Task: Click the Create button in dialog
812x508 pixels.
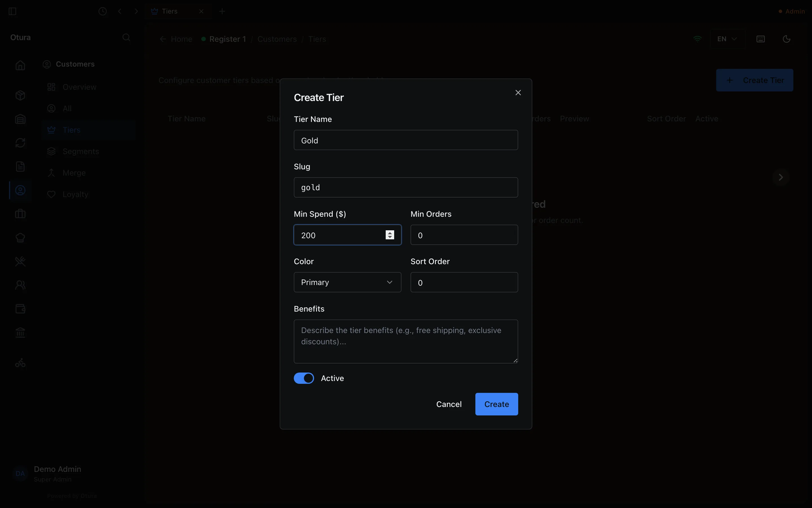Action: click(497, 404)
